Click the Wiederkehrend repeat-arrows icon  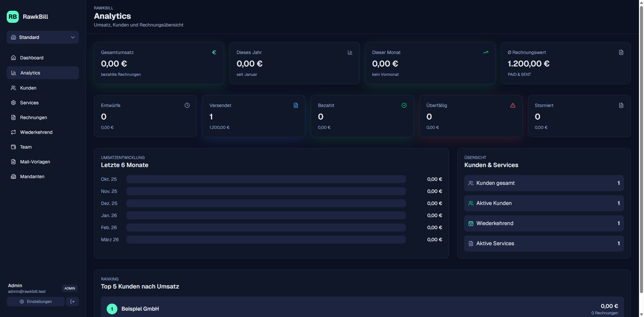[x=13, y=132]
